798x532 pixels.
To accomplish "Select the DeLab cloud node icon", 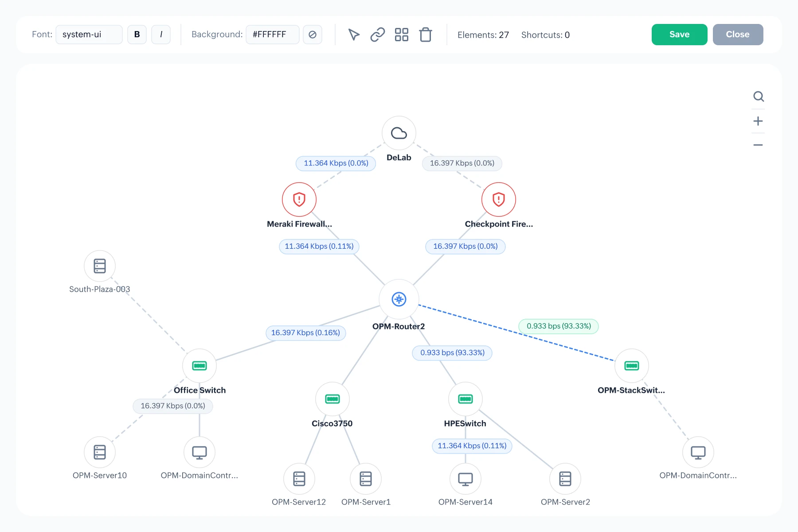I will coord(399,133).
